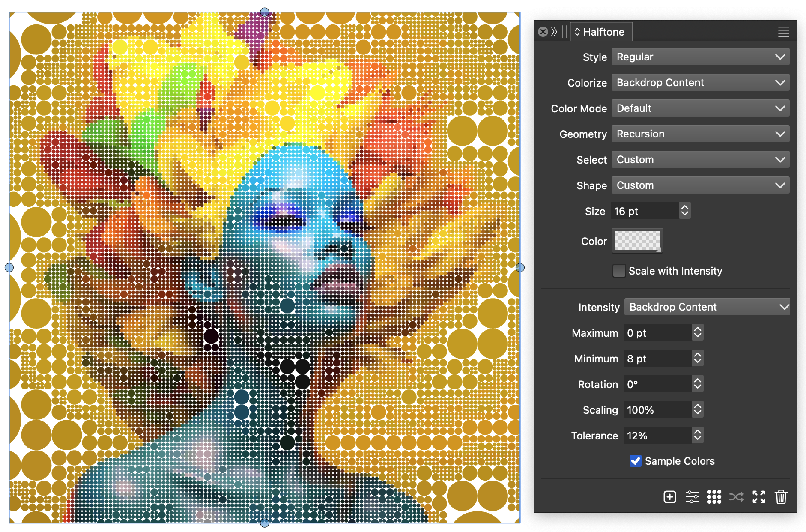The height and width of the screenshot is (532, 806).
Task: Click the expand arrows icon
Action: [x=758, y=497]
